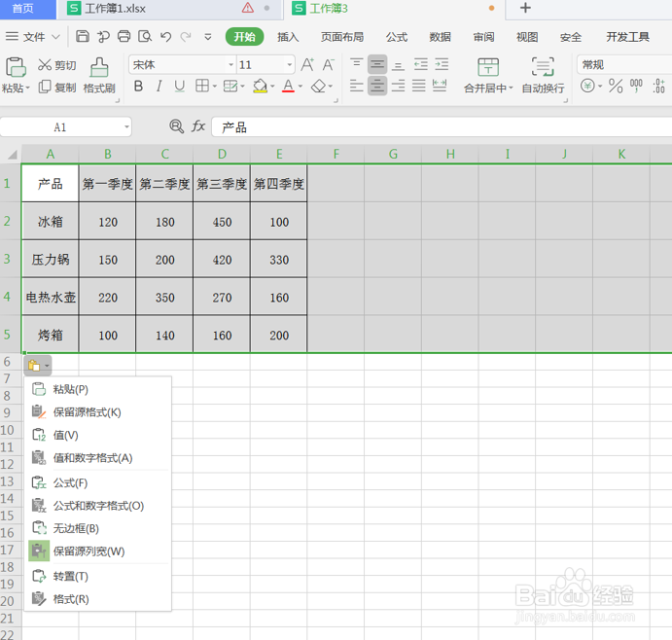This screenshot has width=672, height=640.
Task: Choose 值(V) paste option
Action: tap(98, 435)
